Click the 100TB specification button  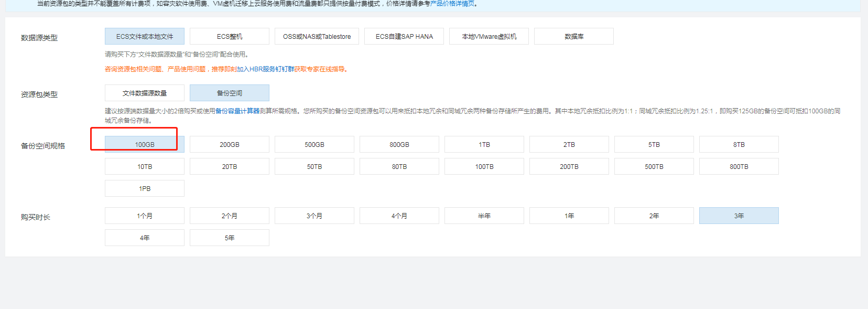point(484,166)
